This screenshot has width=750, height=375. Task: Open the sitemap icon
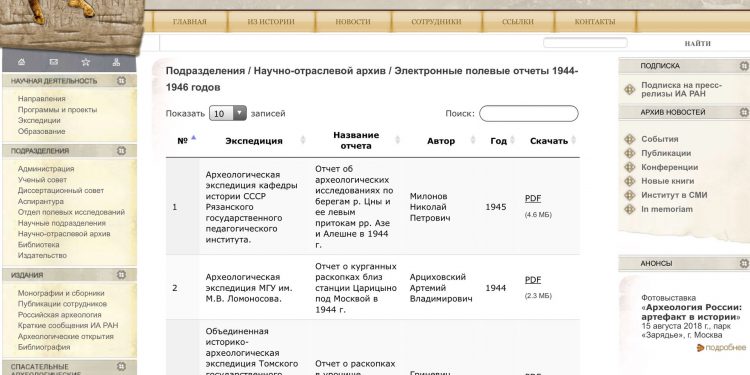[x=116, y=62]
